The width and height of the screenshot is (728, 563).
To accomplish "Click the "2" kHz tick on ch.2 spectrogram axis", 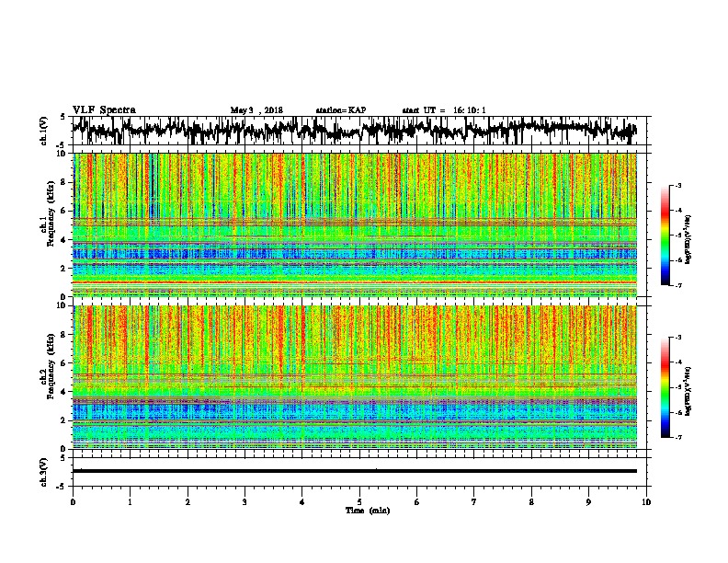I will point(65,420).
